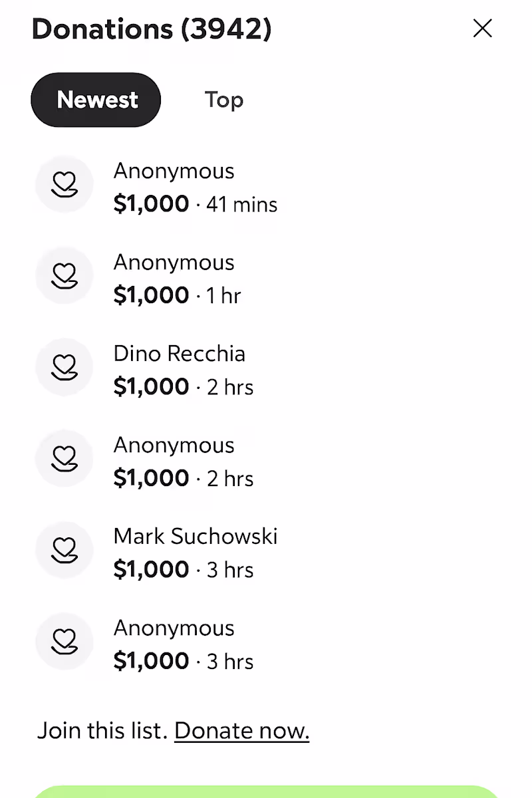
Task: Select the topmost Anonymous donor name
Action: tap(174, 171)
